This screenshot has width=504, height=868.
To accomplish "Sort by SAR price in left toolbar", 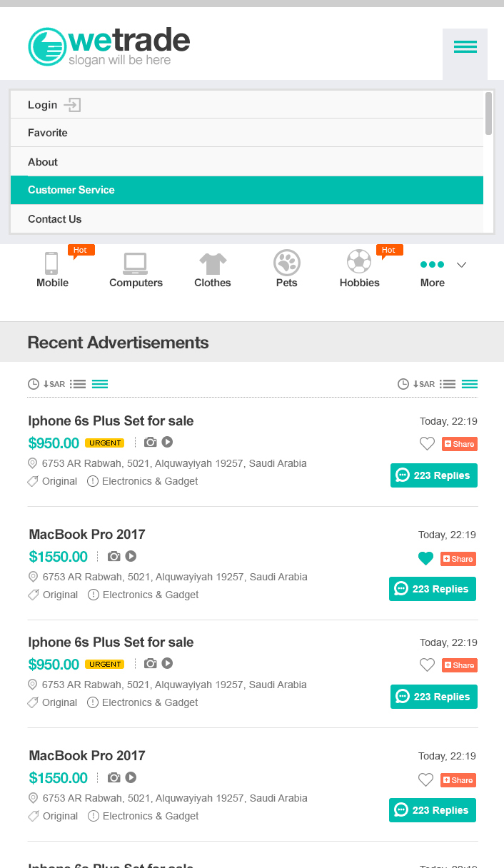I will point(54,384).
